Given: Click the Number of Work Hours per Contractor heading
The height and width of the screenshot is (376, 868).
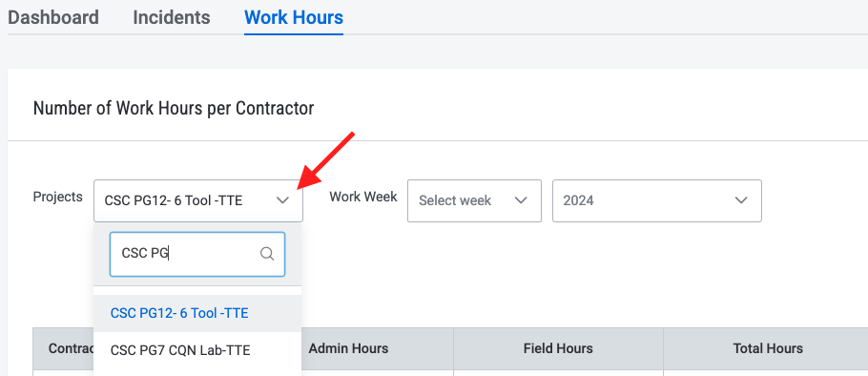Looking at the screenshot, I should (174, 108).
